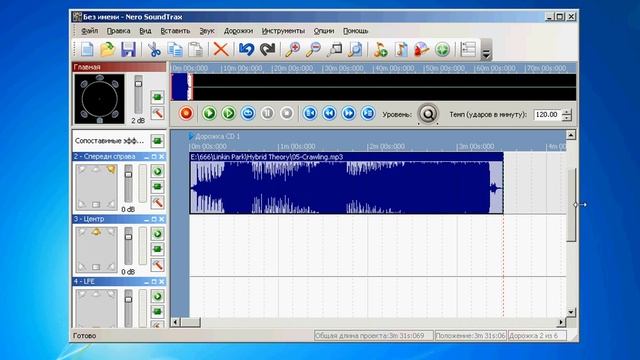This screenshot has width=640, height=360.
Task: Copy selection with the copy icon
Action: pyautogui.click(x=175, y=49)
